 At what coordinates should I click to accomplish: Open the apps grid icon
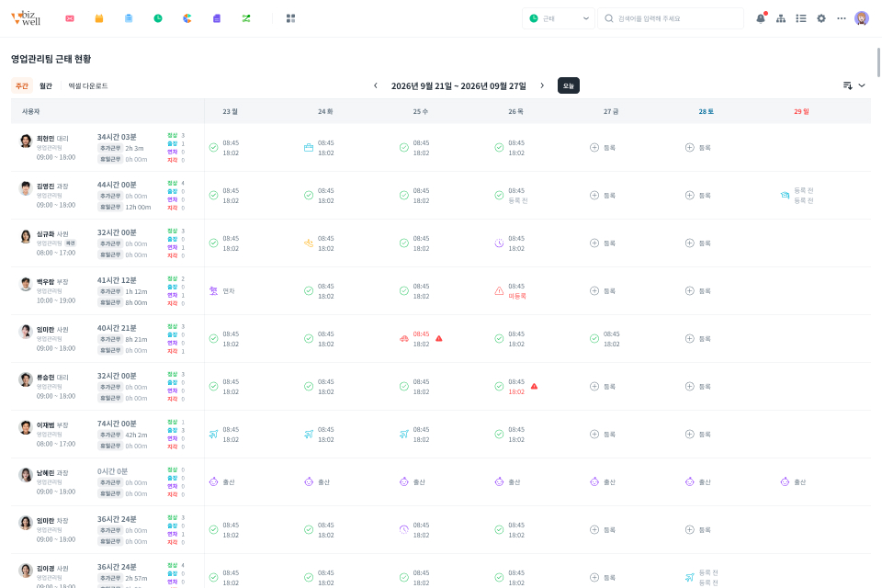[291, 18]
